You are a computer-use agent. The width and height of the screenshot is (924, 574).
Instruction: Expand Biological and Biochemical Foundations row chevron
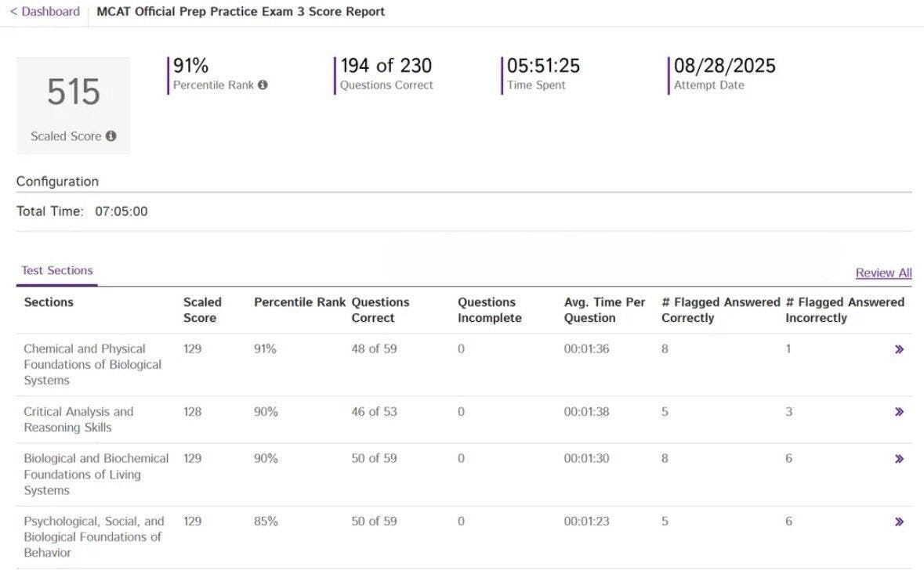pos(899,459)
